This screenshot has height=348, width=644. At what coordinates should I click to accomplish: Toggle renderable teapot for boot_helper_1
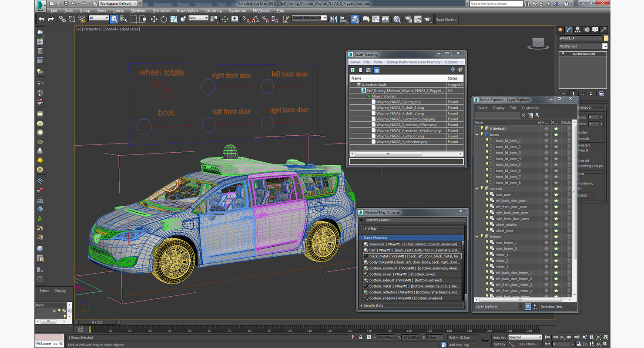coord(556,243)
